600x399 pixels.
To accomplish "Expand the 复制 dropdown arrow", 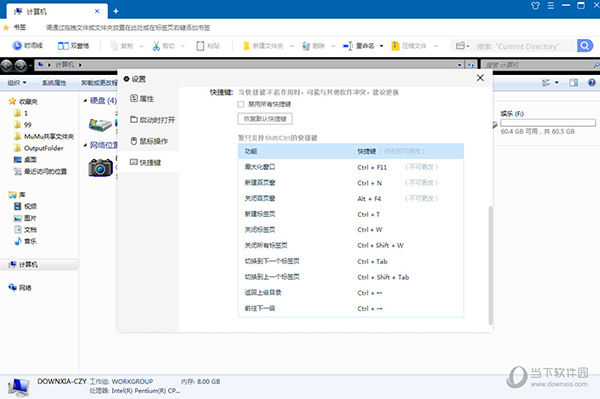I will (141, 46).
